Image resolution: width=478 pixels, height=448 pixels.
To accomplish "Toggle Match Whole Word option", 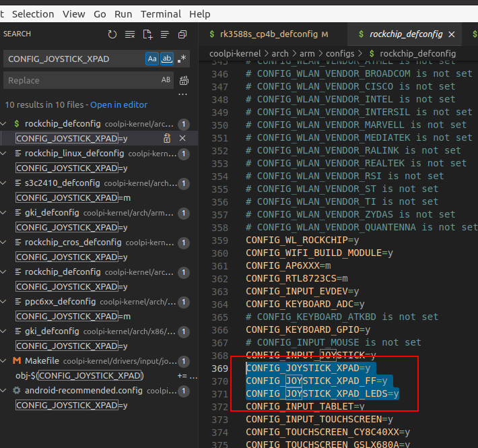I will (167, 59).
